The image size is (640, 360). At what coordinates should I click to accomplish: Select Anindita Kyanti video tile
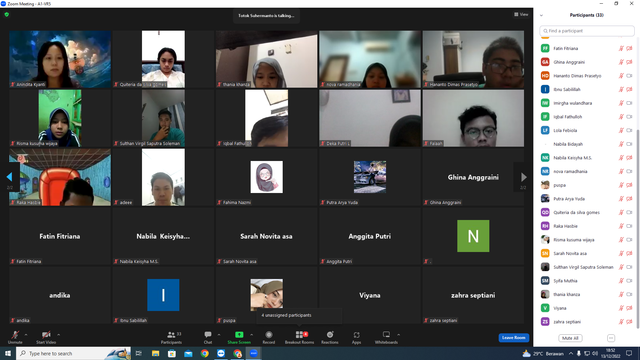(60, 59)
